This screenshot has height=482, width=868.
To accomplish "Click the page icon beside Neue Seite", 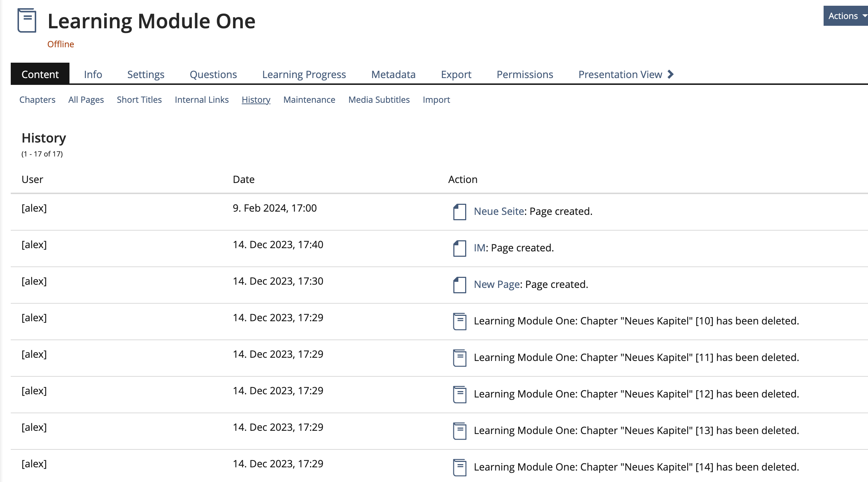I will [x=459, y=212].
